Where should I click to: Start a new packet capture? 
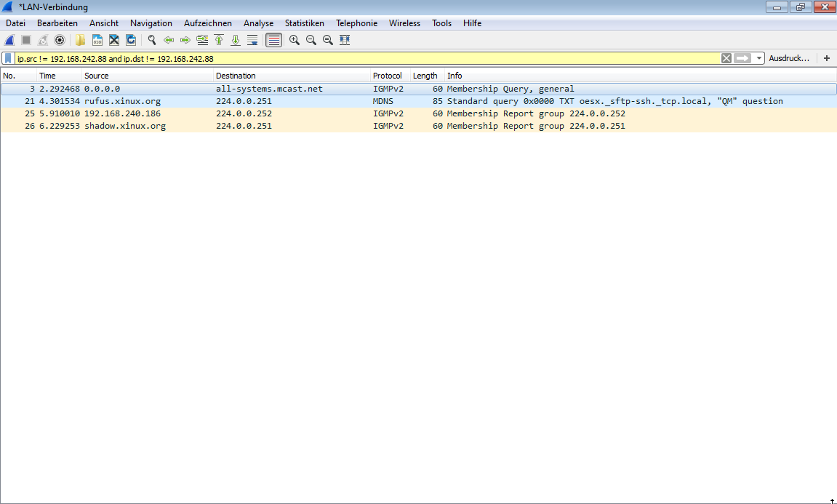pos(9,40)
